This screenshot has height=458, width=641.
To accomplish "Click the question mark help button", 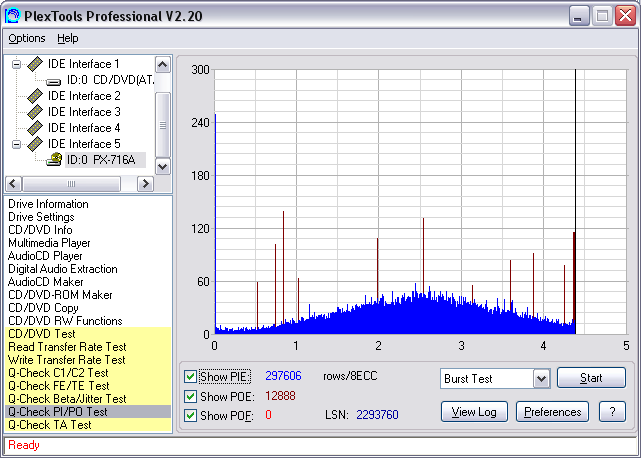I will coord(612,412).
